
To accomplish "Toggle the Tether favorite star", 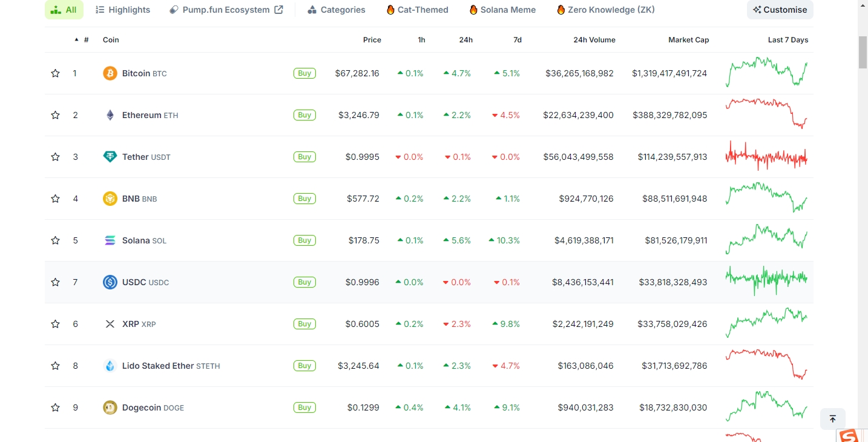I will 55,157.
